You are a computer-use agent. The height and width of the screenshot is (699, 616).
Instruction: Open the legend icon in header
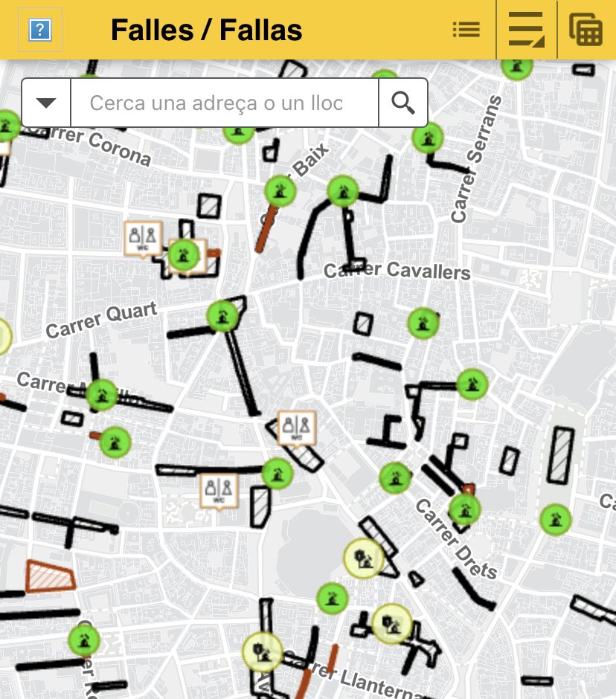point(526,30)
